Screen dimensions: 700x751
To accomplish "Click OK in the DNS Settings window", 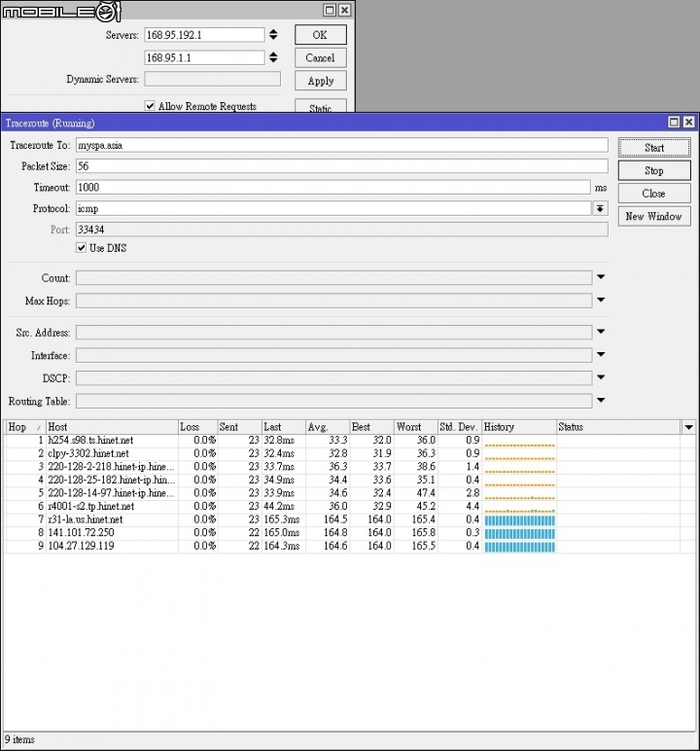I will (320, 35).
